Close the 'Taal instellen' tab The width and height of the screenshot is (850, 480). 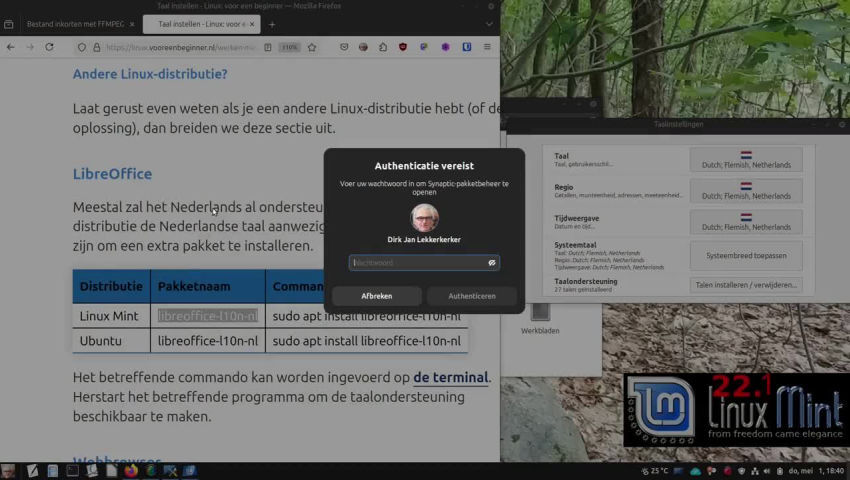pyautogui.click(x=252, y=24)
